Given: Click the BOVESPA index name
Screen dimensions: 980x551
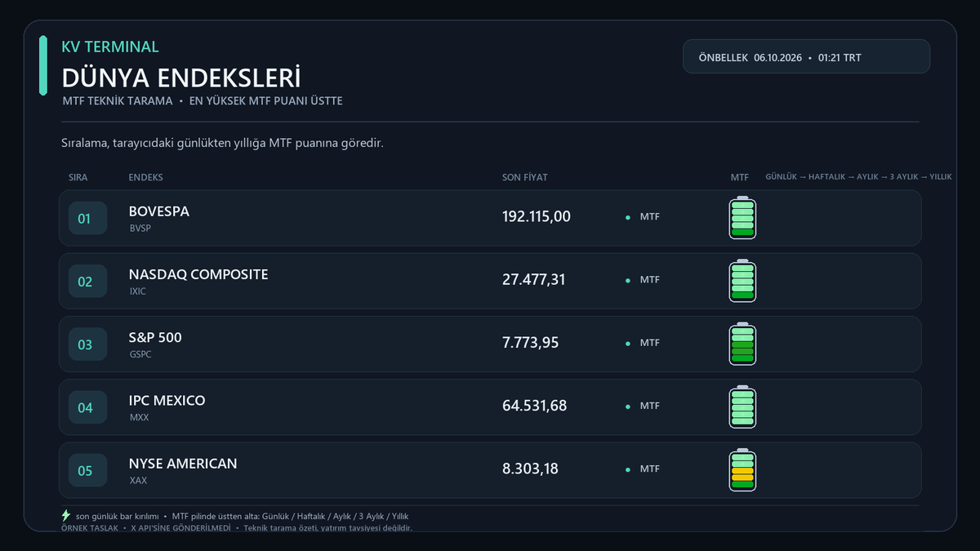Looking at the screenshot, I should [159, 211].
